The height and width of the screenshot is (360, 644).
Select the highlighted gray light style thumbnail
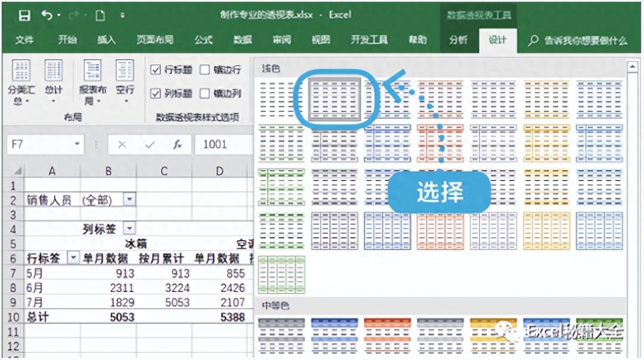pos(334,100)
